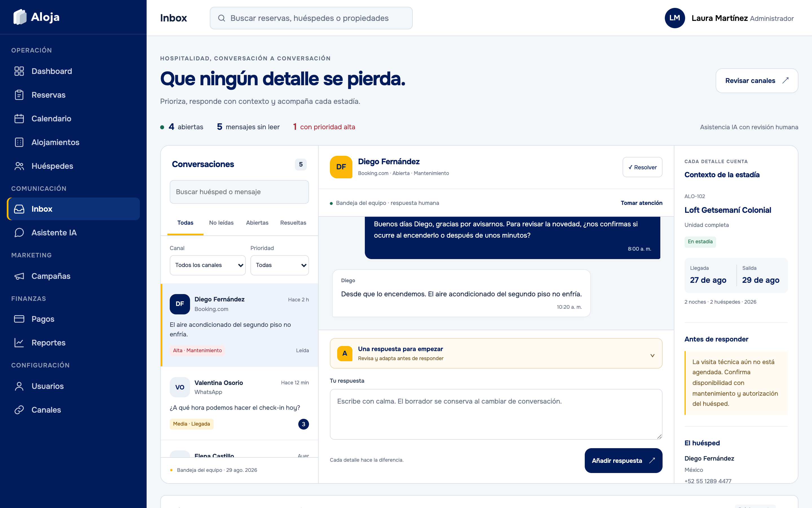This screenshot has width=812, height=508.
Task: Open the Prioridad dropdown 'Todas'
Action: click(279, 265)
